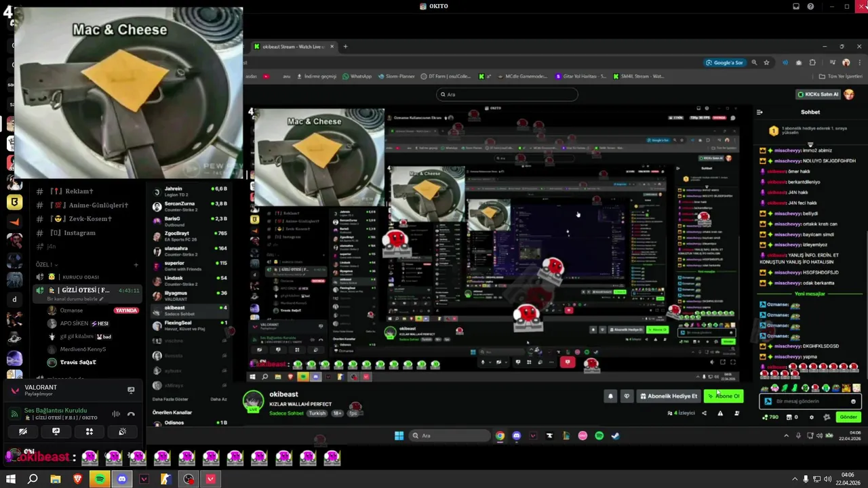This screenshot has height=488, width=868.
Task: Open Gitar Yol Haritası bookmark
Action: [x=580, y=77]
